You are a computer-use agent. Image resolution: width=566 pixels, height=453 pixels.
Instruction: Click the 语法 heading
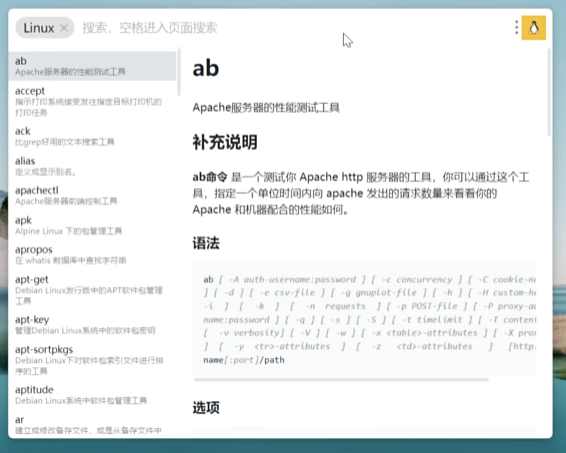(206, 243)
